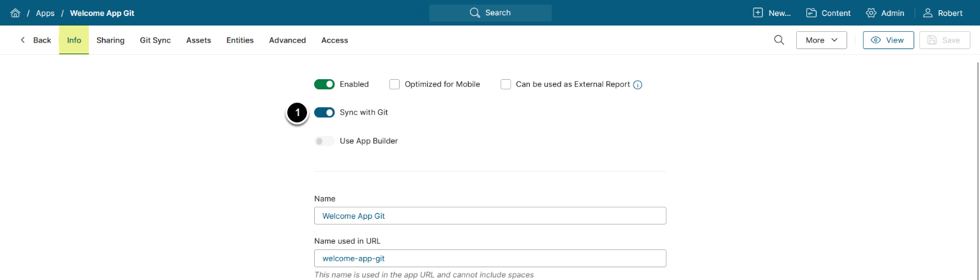
Task: Check Optimized for Mobile checkbox
Action: [395, 84]
